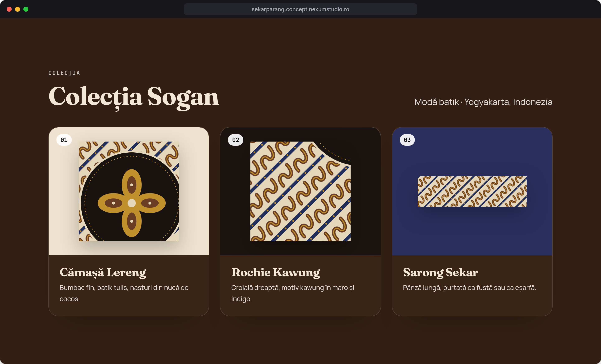The width and height of the screenshot is (601, 364).
Task: Click the browser address bar URL
Action: click(x=300, y=9)
